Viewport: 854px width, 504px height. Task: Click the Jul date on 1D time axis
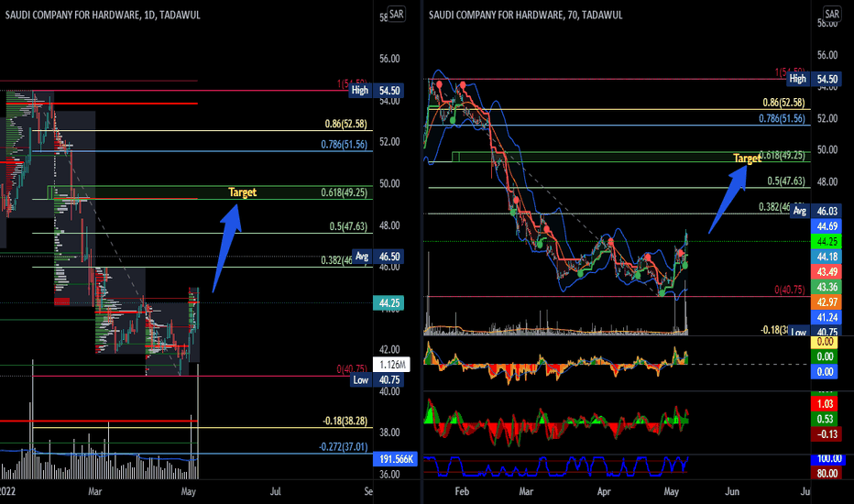[276, 491]
